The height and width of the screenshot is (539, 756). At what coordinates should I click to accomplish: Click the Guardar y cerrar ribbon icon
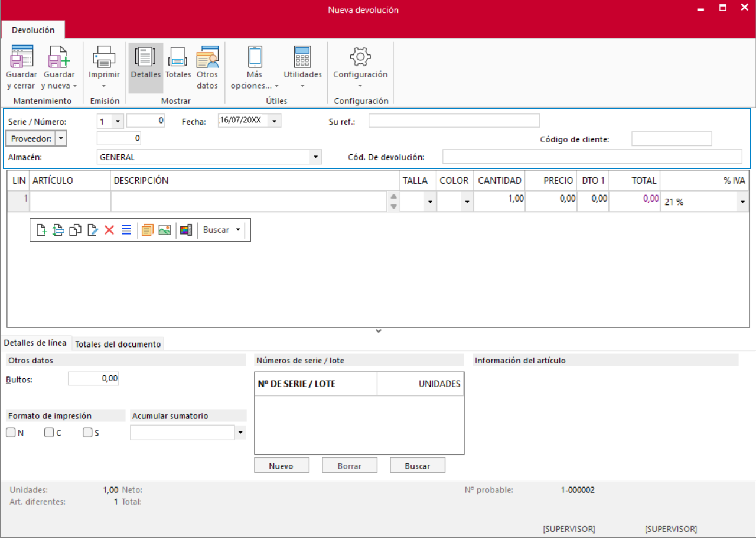(22, 57)
